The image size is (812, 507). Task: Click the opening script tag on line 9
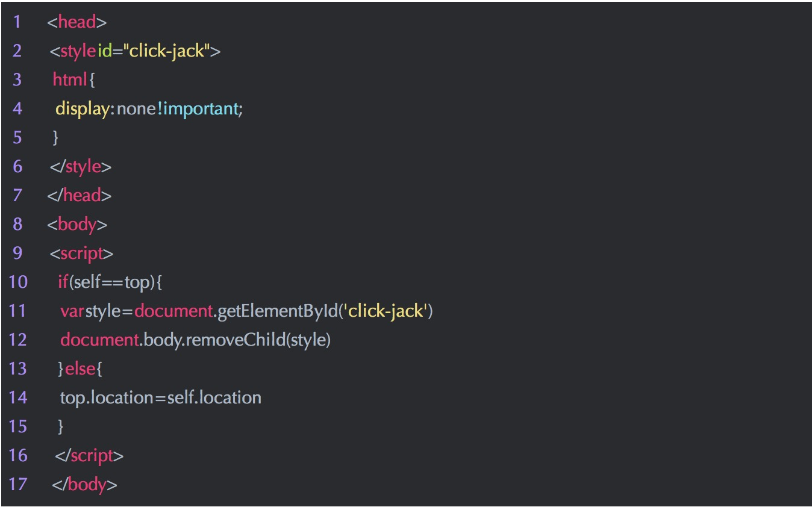coord(81,253)
